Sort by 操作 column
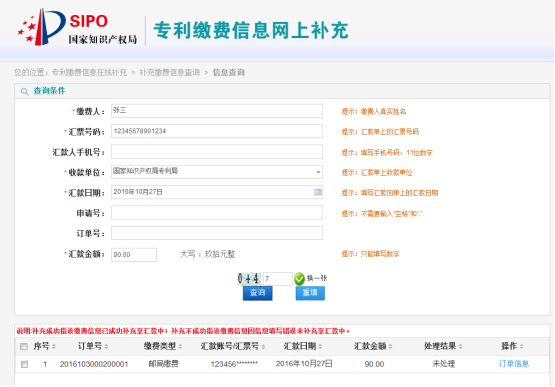The height and width of the screenshot is (387, 555). click(512, 346)
